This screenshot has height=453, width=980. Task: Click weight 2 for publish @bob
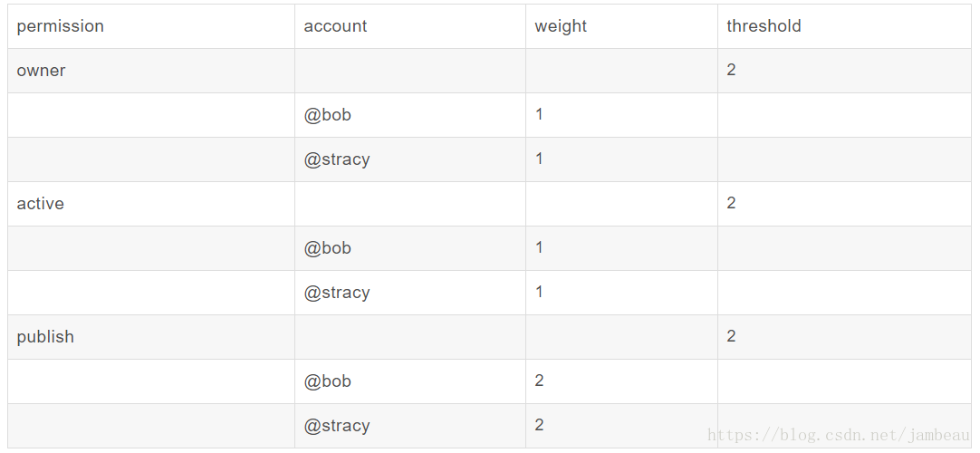pos(540,381)
